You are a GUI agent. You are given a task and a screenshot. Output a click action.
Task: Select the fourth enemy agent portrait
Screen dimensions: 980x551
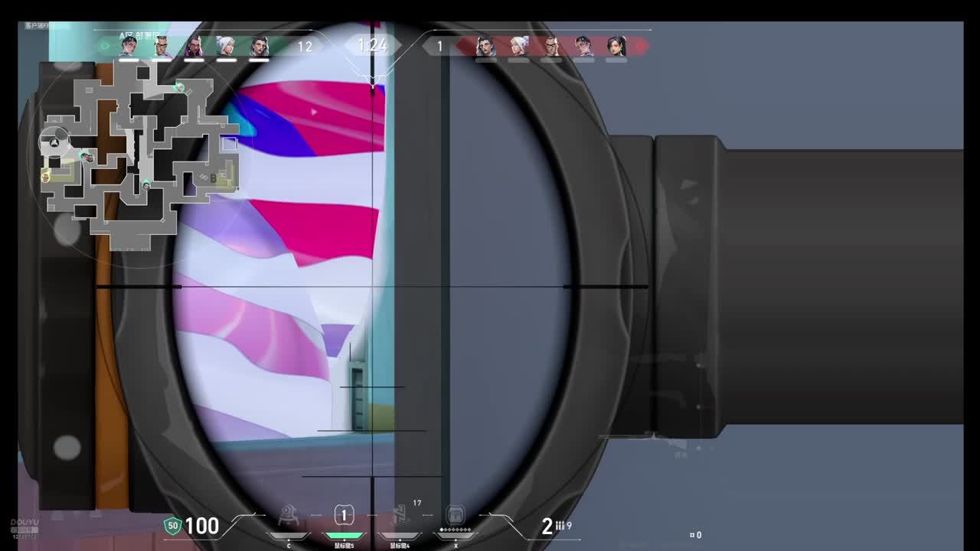click(x=583, y=46)
